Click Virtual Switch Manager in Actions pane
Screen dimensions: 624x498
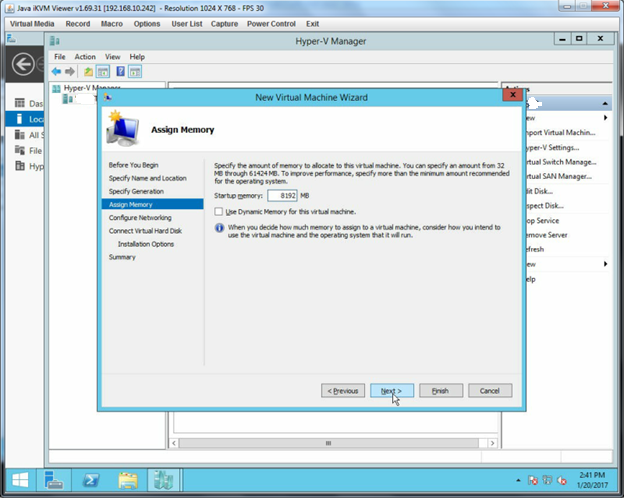tap(560, 162)
